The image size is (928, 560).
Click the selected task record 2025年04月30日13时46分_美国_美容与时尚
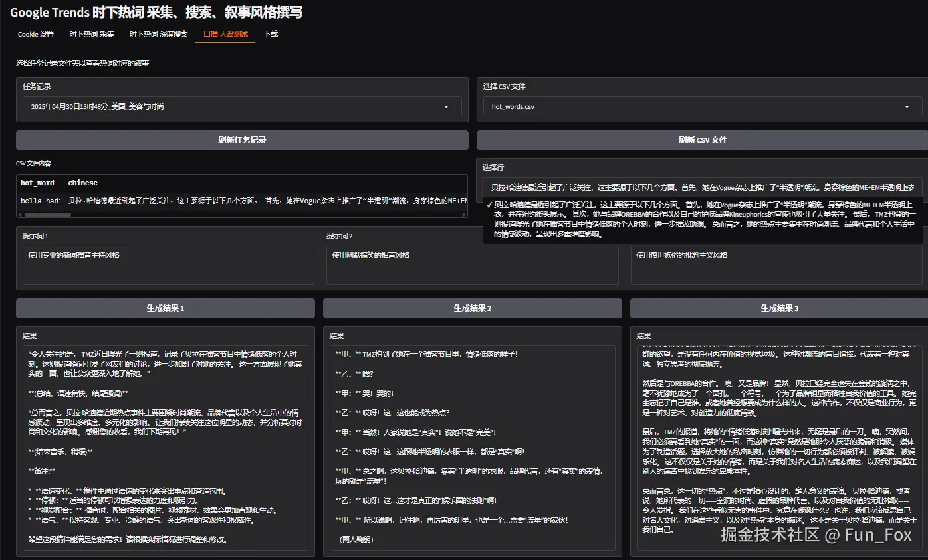(97, 106)
